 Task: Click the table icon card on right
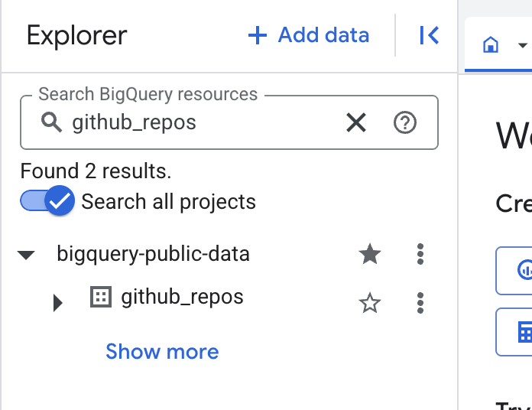coord(514,332)
